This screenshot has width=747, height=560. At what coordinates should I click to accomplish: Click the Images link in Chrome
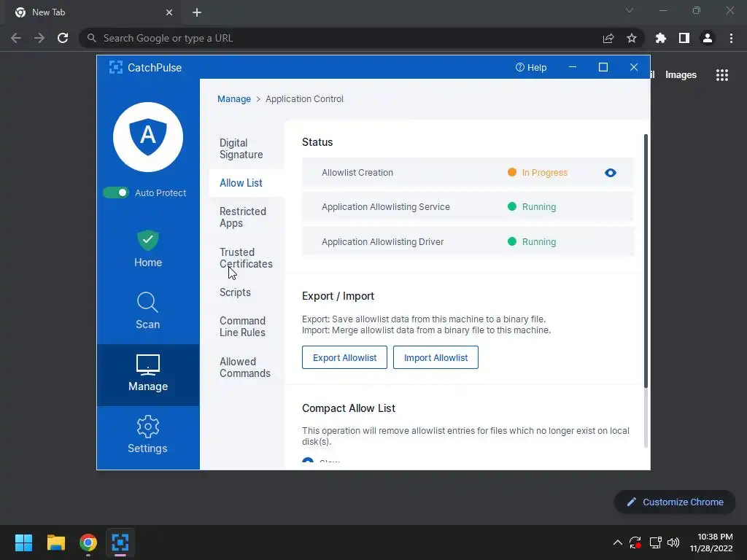click(x=681, y=75)
